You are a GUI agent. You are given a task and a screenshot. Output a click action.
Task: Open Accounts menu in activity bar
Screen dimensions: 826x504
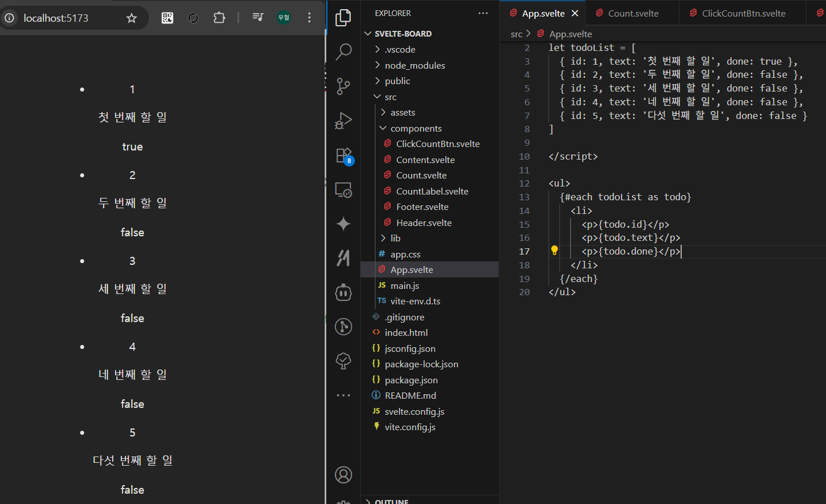click(x=343, y=475)
